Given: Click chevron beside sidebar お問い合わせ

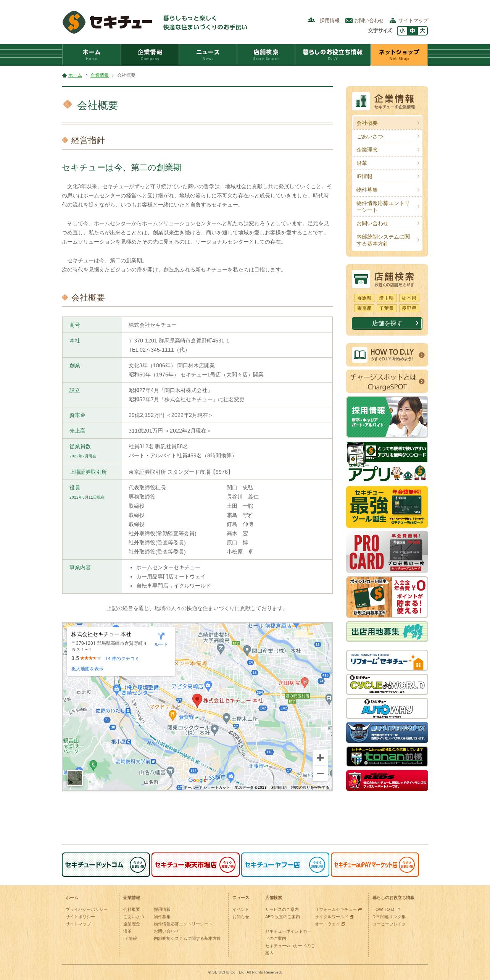Looking at the screenshot, I should [418, 223].
